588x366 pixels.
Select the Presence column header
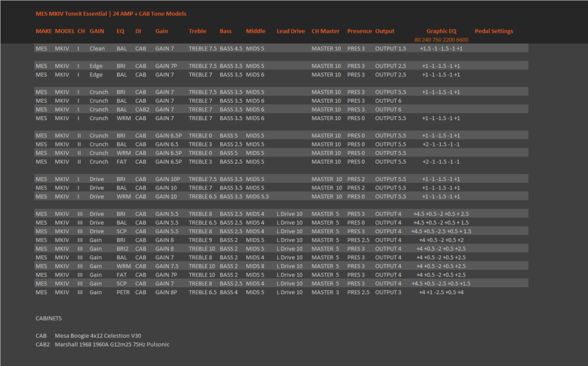pos(359,31)
